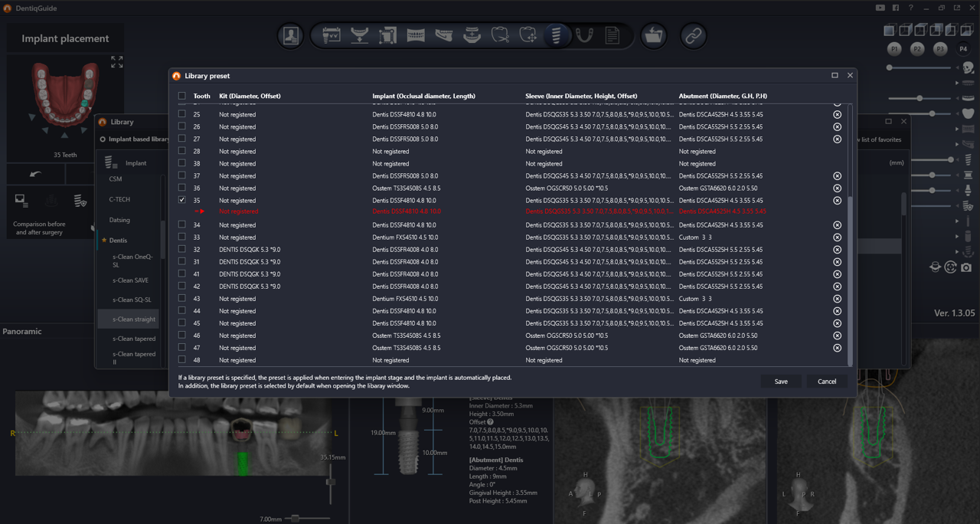Click the chain link icon
The height and width of the screenshot is (524, 980).
(x=693, y=36)
